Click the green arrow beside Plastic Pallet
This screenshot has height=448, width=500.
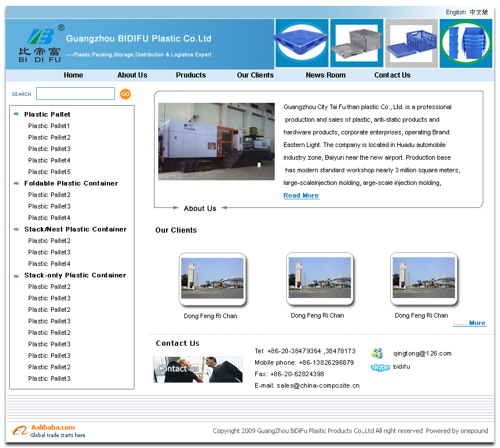tap(16, 114)
